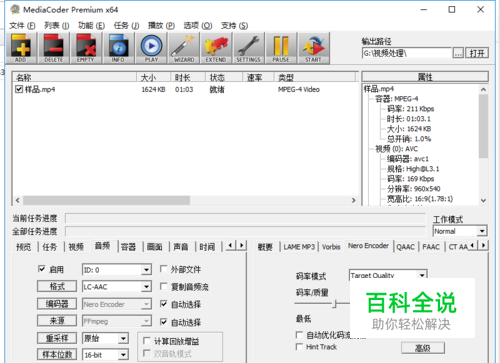This screenshot has height=363, width=500.
Task: Click file list horizontal scroll left arrow
Action: click(18, 200)
